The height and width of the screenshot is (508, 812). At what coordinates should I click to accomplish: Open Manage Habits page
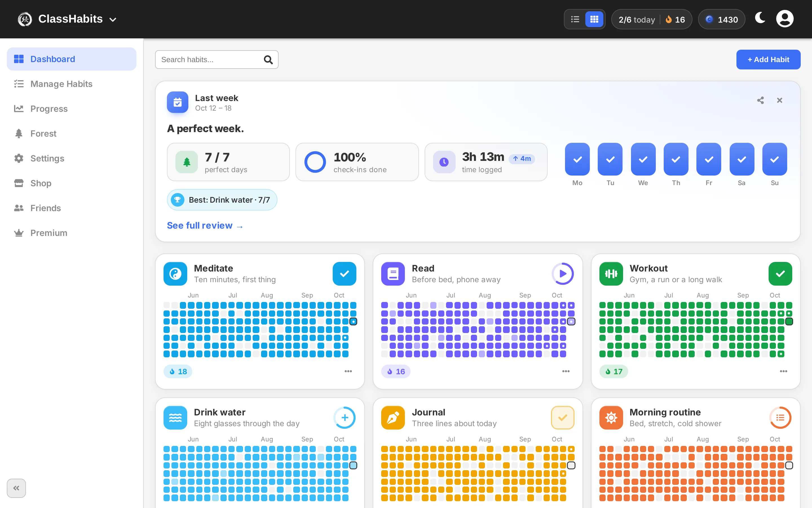click(71, 84)
